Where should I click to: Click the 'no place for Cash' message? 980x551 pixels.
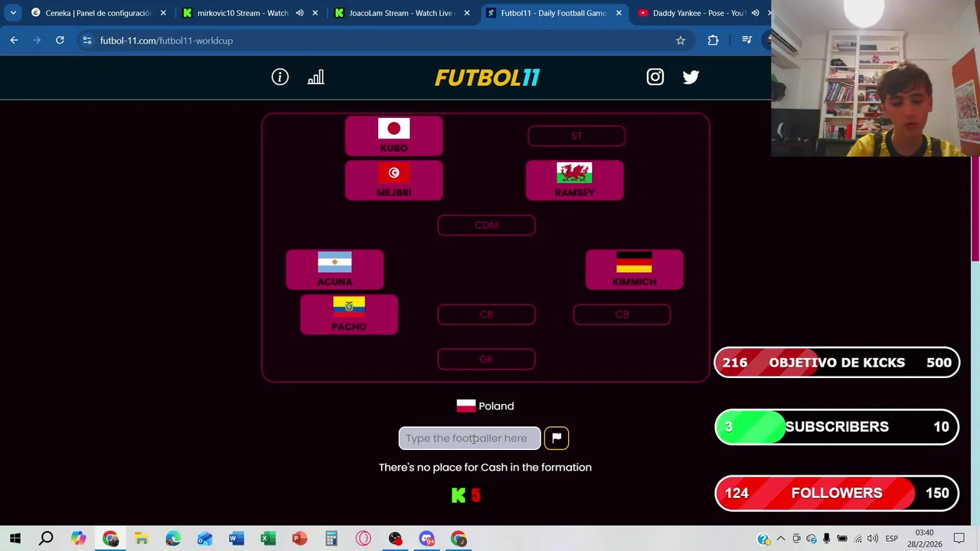click(x=485, y=467)
